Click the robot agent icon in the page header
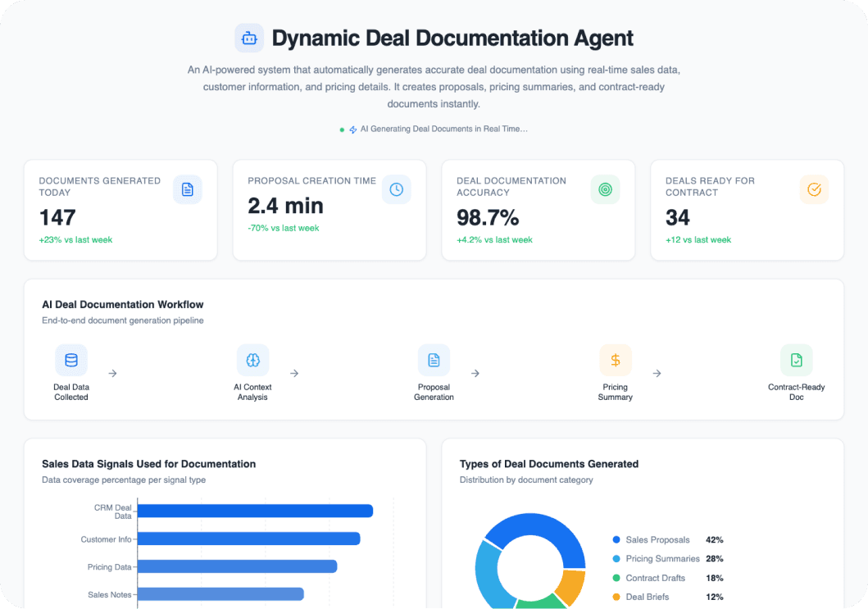 pos(249,38)
